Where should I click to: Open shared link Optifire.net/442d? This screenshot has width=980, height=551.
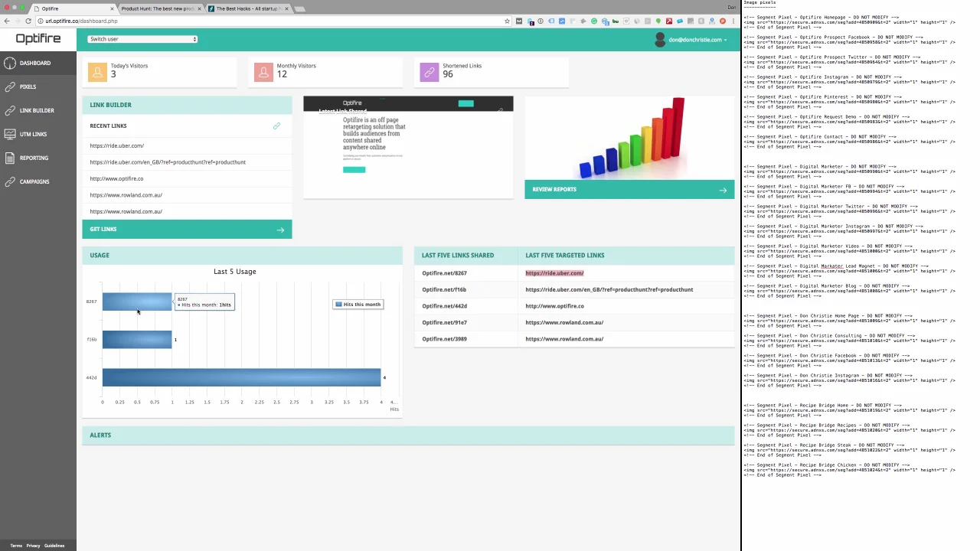[x=444, y=306]
